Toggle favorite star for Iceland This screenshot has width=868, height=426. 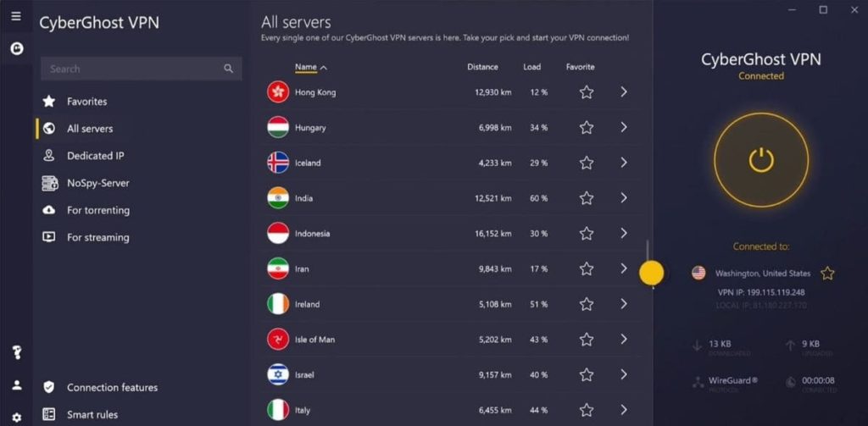point(587,163)
